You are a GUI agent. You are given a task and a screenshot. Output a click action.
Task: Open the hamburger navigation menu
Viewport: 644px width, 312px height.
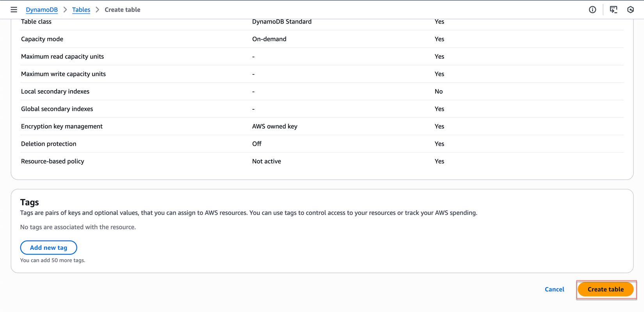pyautogui.click(x=14, y=10)
